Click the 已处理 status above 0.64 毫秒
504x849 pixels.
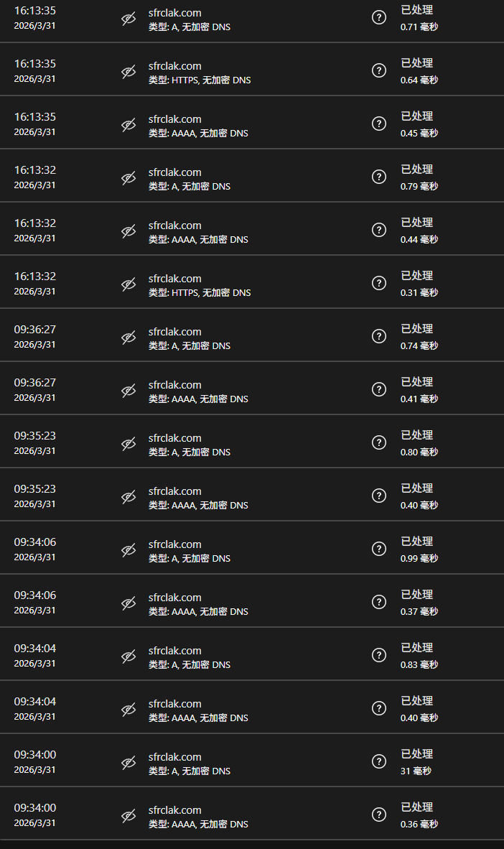(417, 62)
